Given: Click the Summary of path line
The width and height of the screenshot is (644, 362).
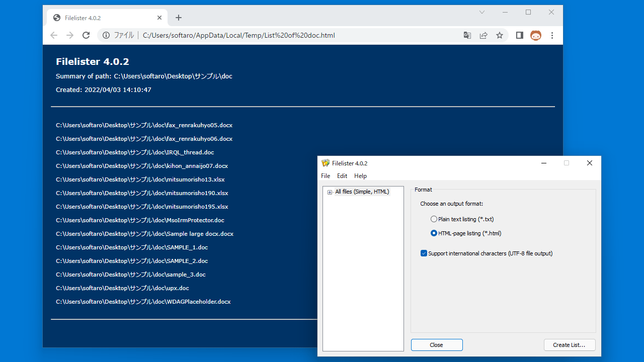Looking at the screenshot, I should pos(144,76).
